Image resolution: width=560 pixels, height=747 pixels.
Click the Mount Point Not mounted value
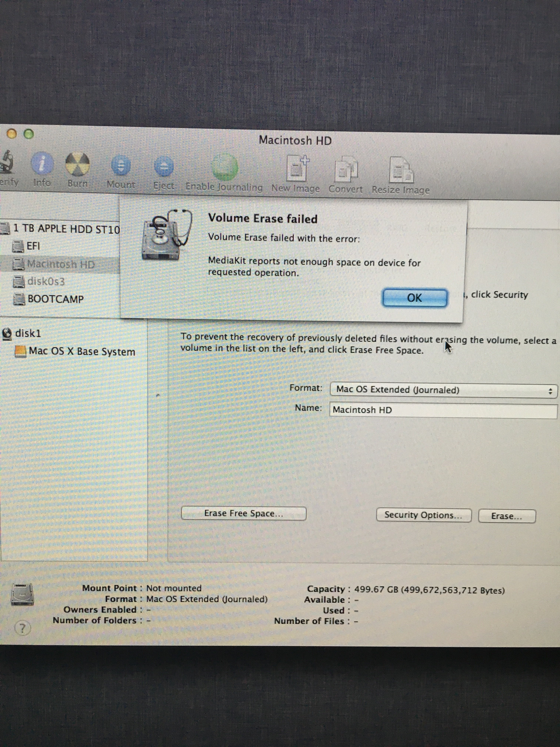point(174,588)
